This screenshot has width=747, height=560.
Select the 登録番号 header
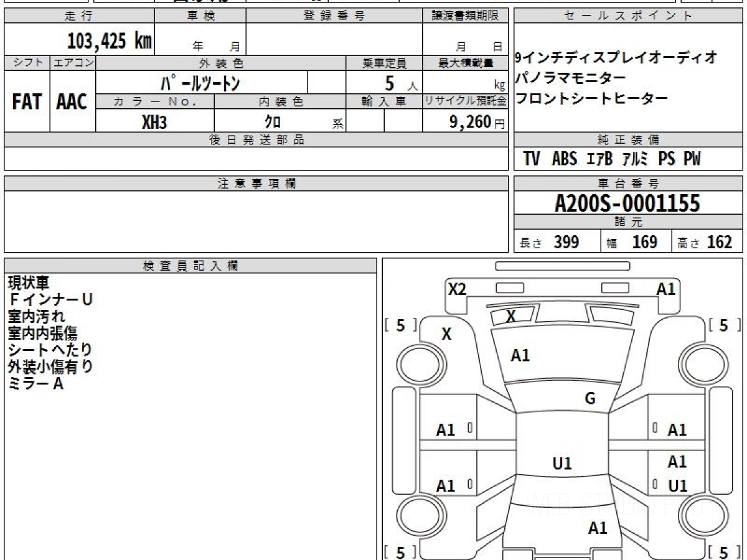(334, 16)
